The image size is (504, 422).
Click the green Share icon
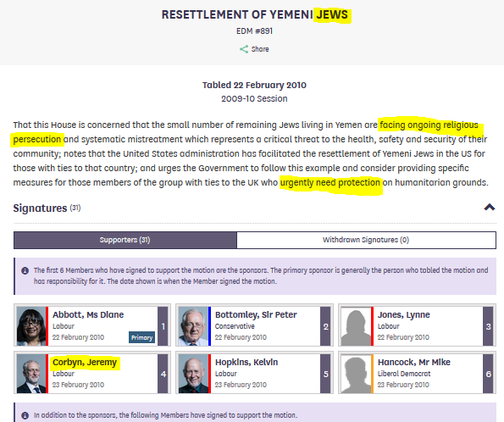pyautogui.click(x=244, y=49)
